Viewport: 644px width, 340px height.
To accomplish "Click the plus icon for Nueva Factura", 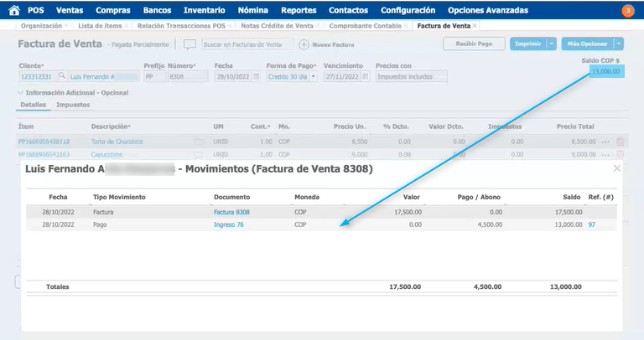I will [304, 44].
